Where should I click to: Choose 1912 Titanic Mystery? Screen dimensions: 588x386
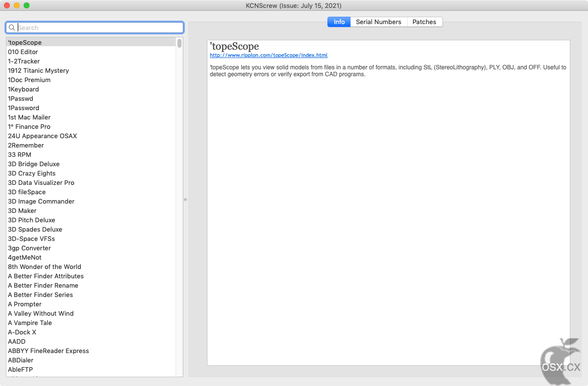91,70
